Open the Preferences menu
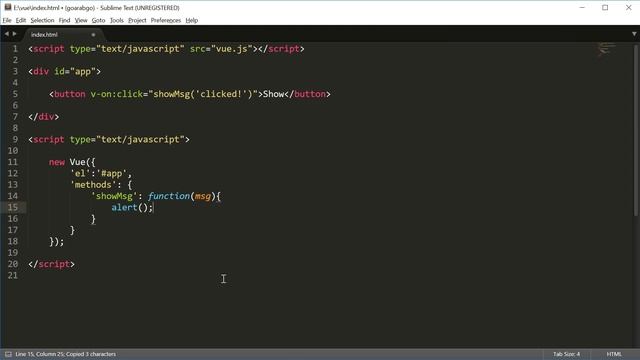The height and width of the screenshot is (360, 640). click(x=166, y=20)
